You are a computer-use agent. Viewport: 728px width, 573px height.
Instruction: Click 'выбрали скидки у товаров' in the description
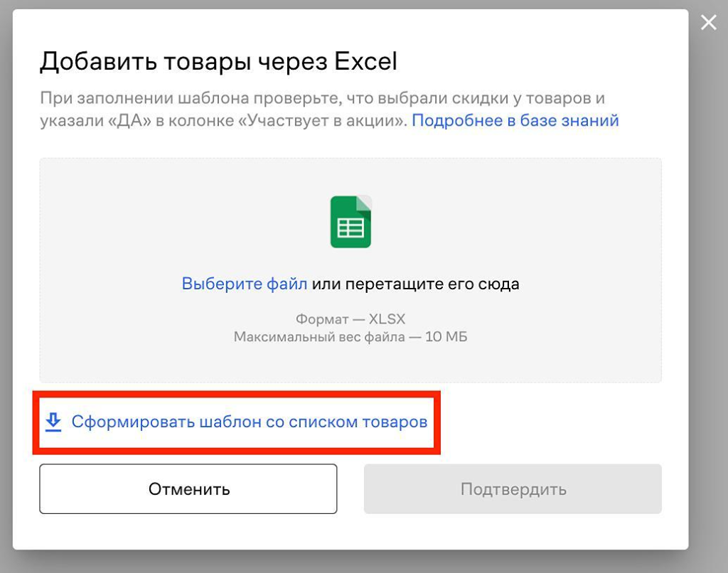point(498,98)
